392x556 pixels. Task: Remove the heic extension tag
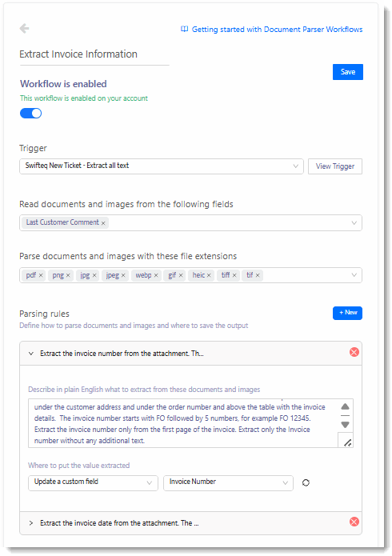tap(209, 275)
